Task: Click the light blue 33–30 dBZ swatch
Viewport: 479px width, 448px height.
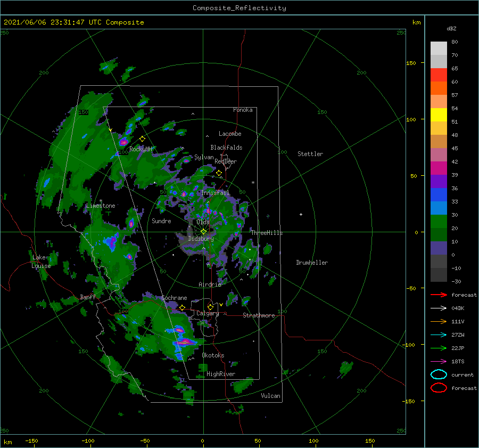Action: 439,208
